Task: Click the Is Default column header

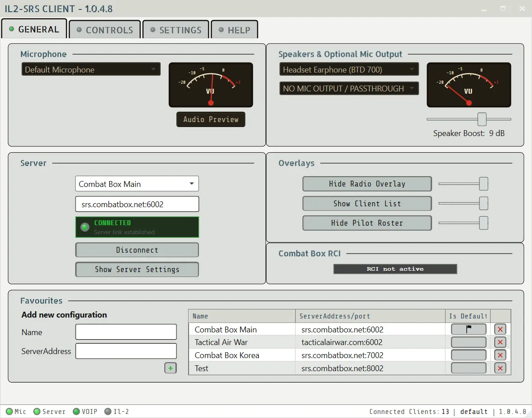Action: click(x=468, y=316)
